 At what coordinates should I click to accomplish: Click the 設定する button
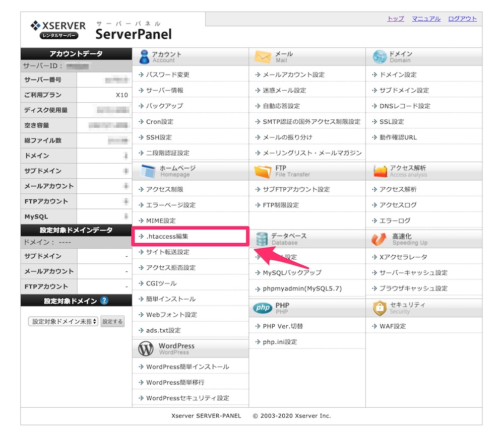(x=112, y=322)
